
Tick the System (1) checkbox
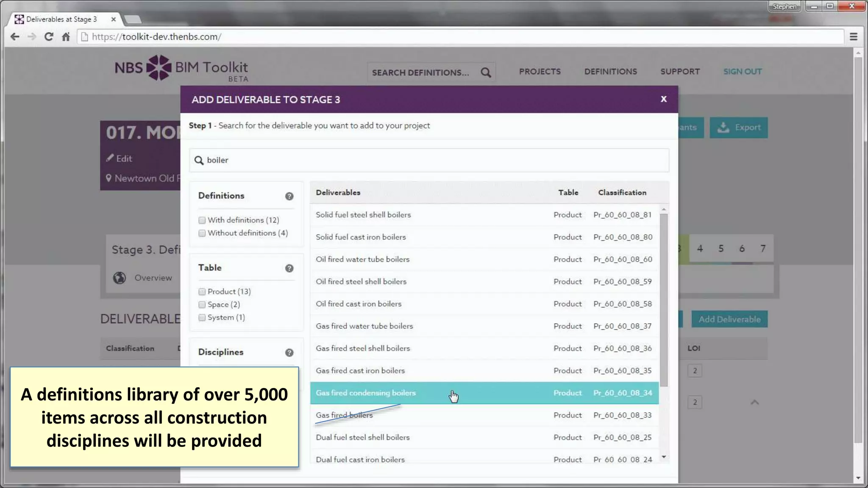(202, 317)
